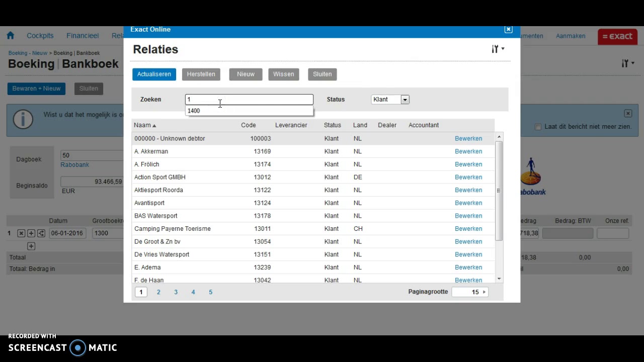Click Bewerken for Camping Payerne Toerisme
Screen dimensions: 644x362
pos(468,229)
